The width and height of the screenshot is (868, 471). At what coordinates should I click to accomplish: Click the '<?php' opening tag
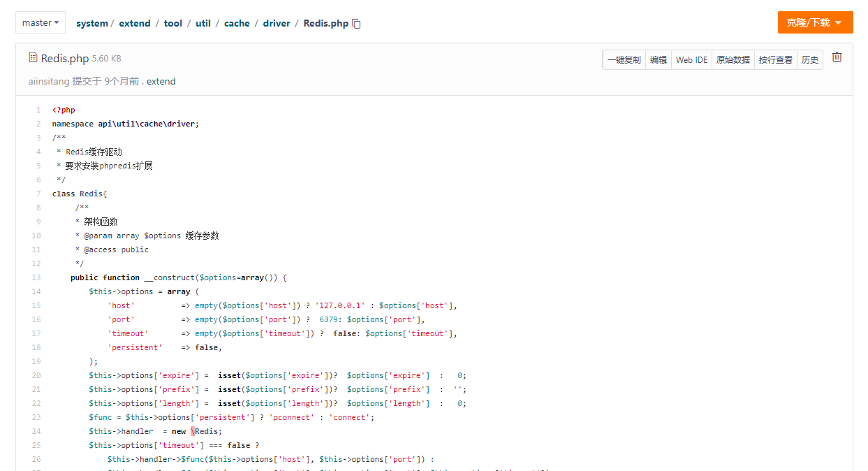pos(64,110)
